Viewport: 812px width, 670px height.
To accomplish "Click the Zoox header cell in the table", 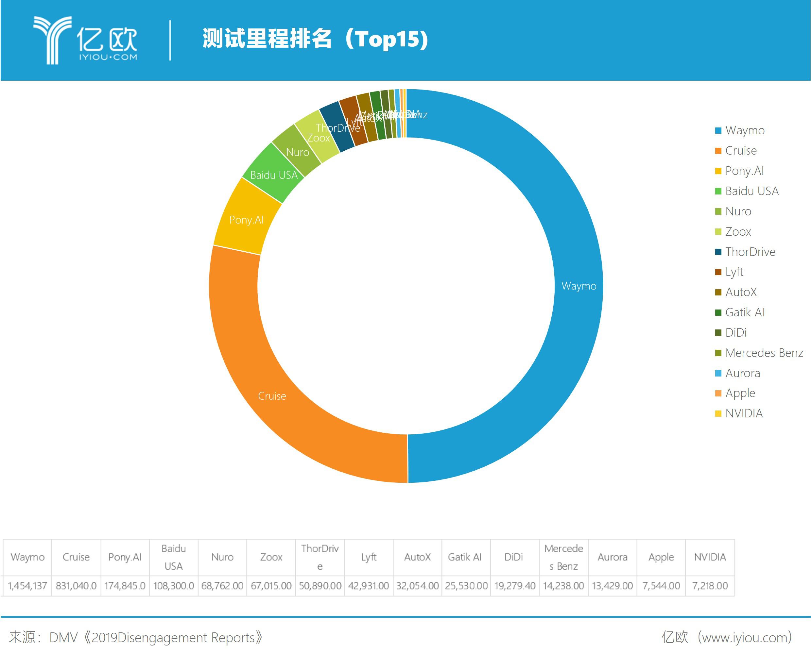I will pos(271,557).
